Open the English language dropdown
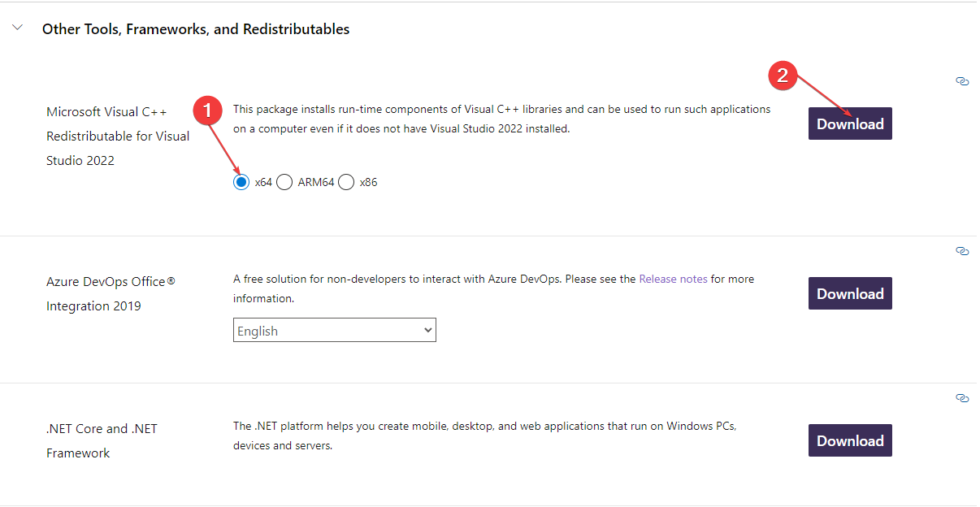The width and height of the screenshot is (980, 507). (x=334, y=330)
